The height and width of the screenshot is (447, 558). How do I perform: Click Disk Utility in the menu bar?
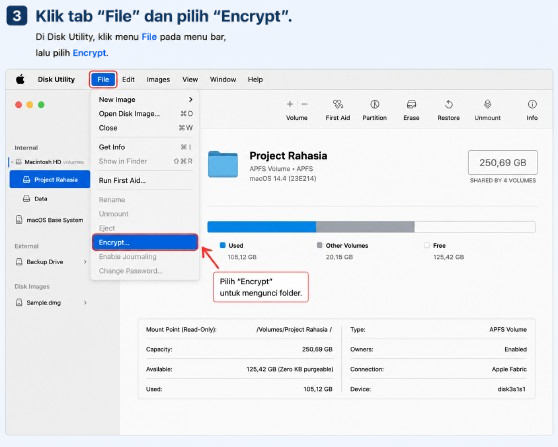(x=56, y=79)
